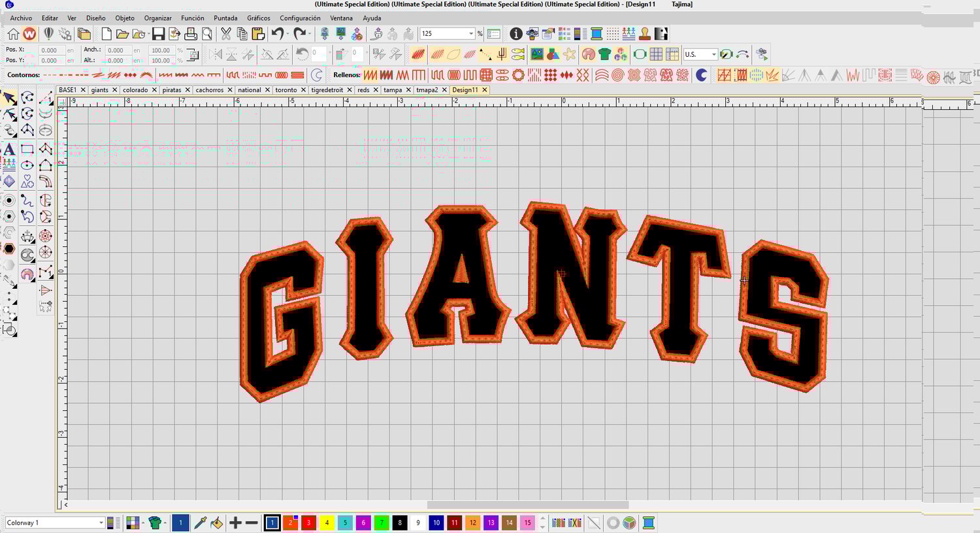Open the zoom percentage 125 dropdown

471,33
